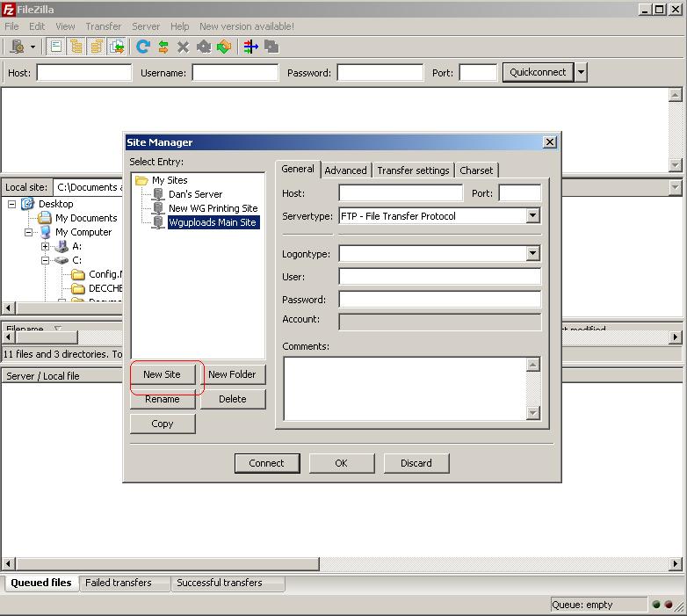687x616 pixels.
Task: Click the FileZilla logo in the title bar
Action: pos(8,9)
